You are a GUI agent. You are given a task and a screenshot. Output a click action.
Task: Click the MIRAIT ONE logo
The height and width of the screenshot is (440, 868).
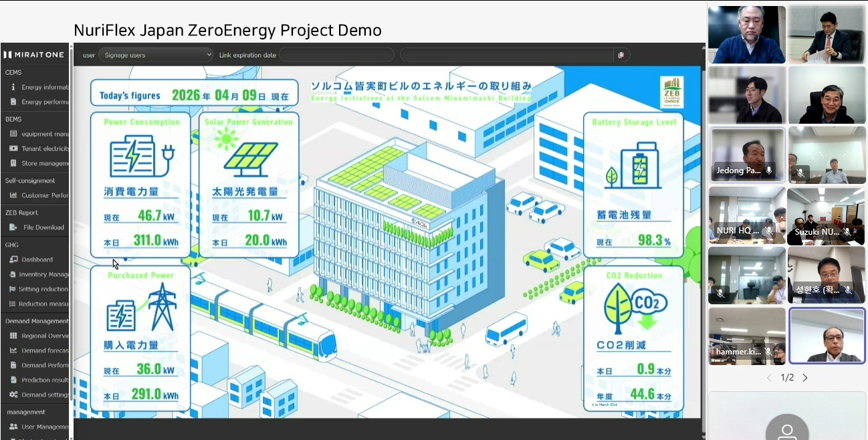coord(34,55)
